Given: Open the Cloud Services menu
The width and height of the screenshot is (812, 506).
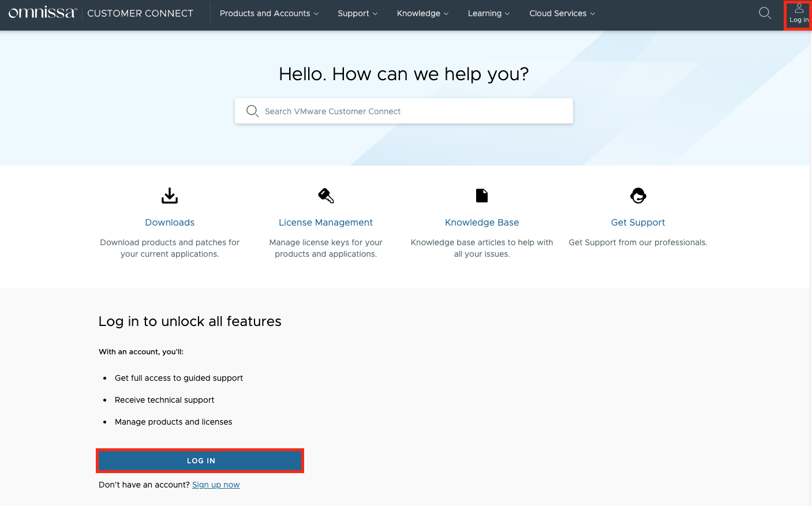Looking at the screenshot, I should (562, 13).
